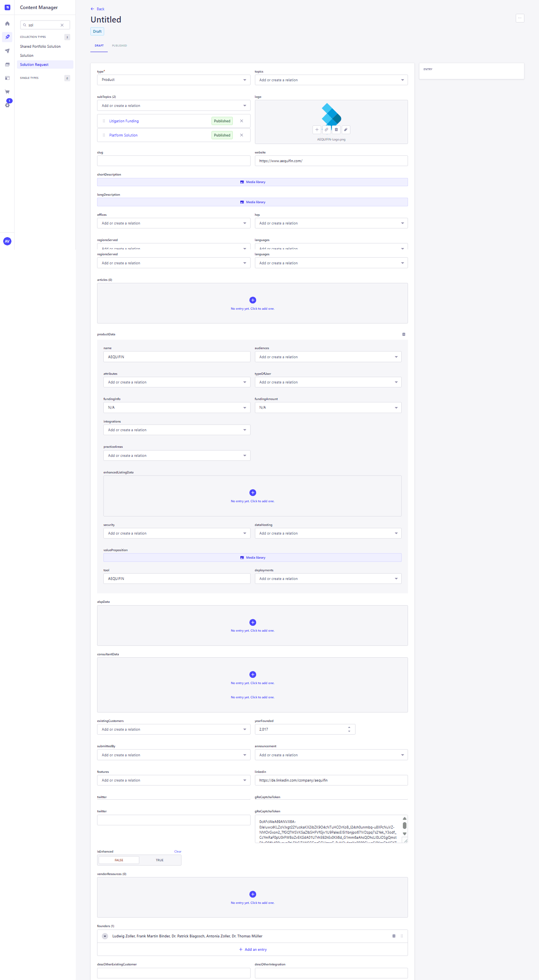Open the Home icon in sidebar
This screenshot has width=539, height=980.
click(x=7, y=24)
